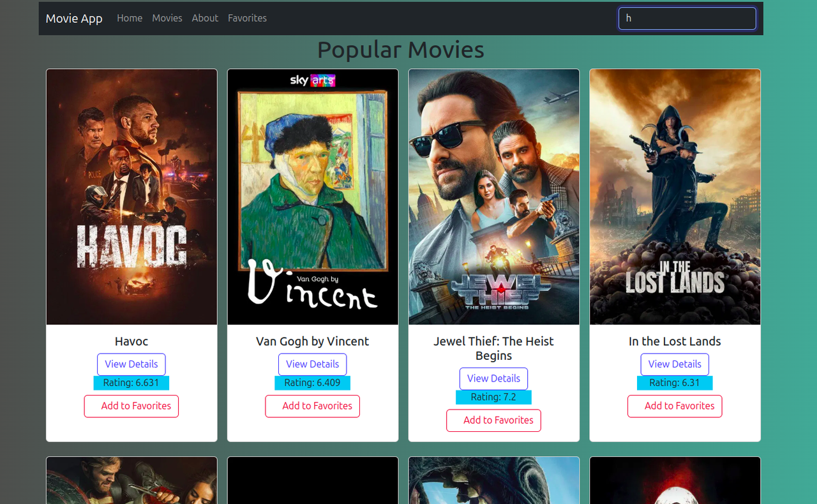Viewport: 817px width, 504px height.
Task: View Details for Havoc
Action: 131,364
